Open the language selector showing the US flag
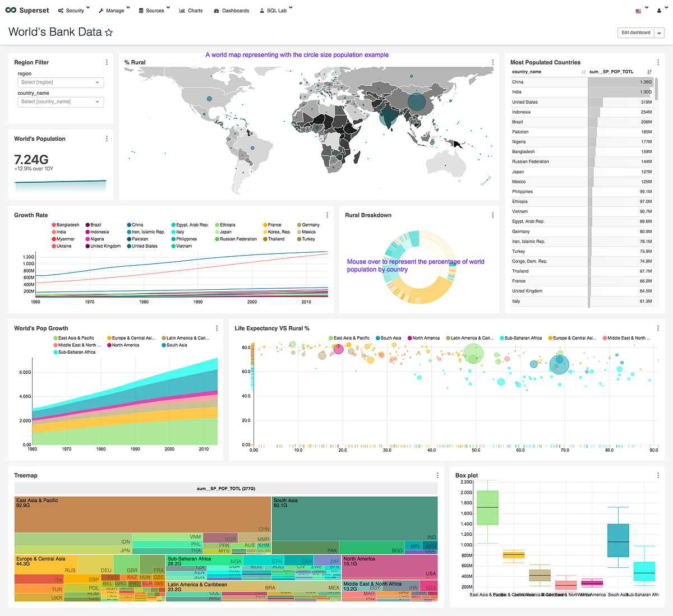This screenshot has height=616, width=673. [x=639, y=10]
